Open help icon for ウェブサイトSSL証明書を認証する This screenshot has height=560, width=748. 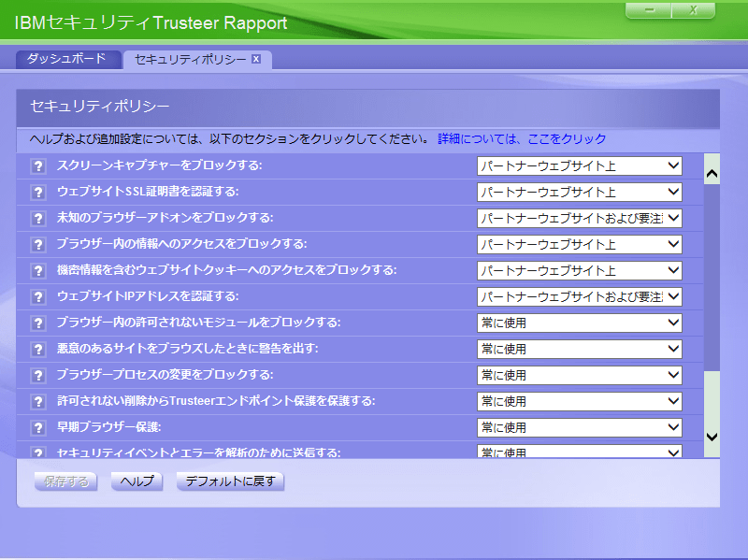point(38,193)
